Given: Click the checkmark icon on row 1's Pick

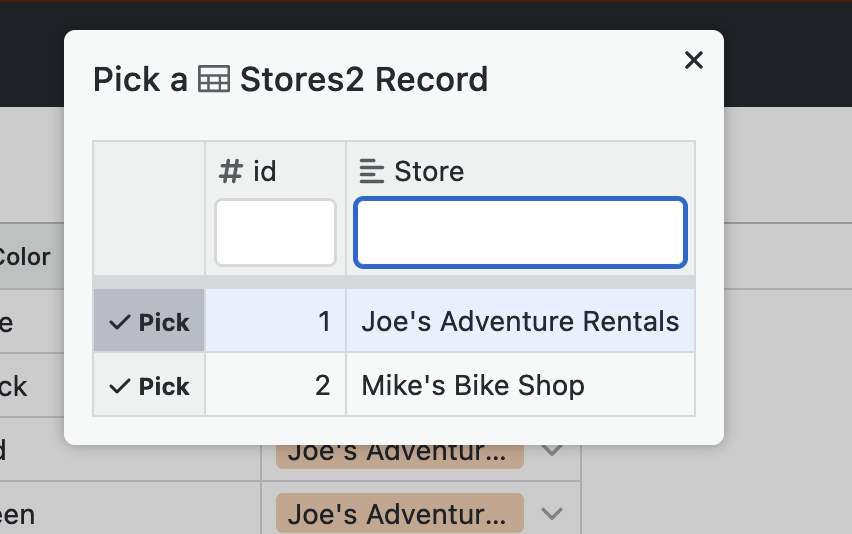Looking at the screenshot, I should pos(120,322).
